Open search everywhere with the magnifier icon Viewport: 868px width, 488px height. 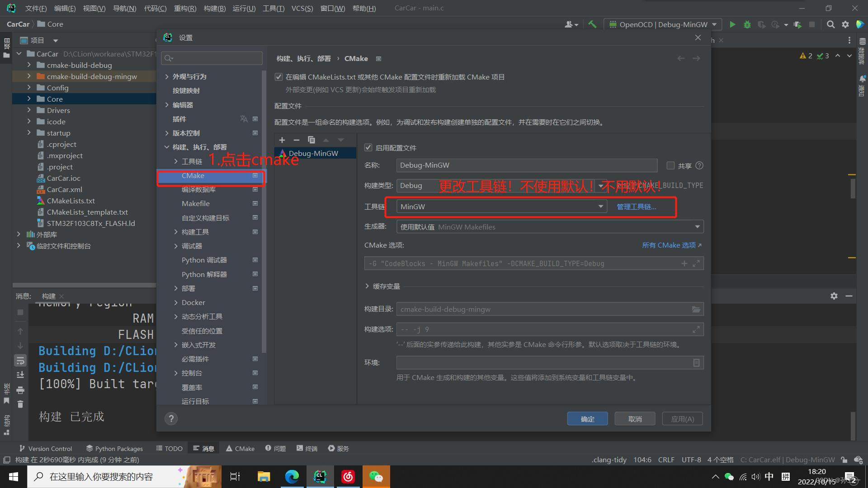click(x=830, y=24)
